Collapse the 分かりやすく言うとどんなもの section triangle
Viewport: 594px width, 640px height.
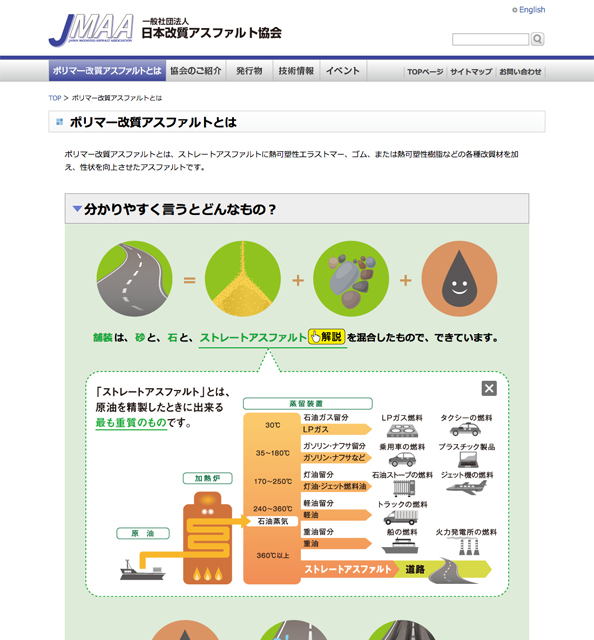(x=77, y=209)
